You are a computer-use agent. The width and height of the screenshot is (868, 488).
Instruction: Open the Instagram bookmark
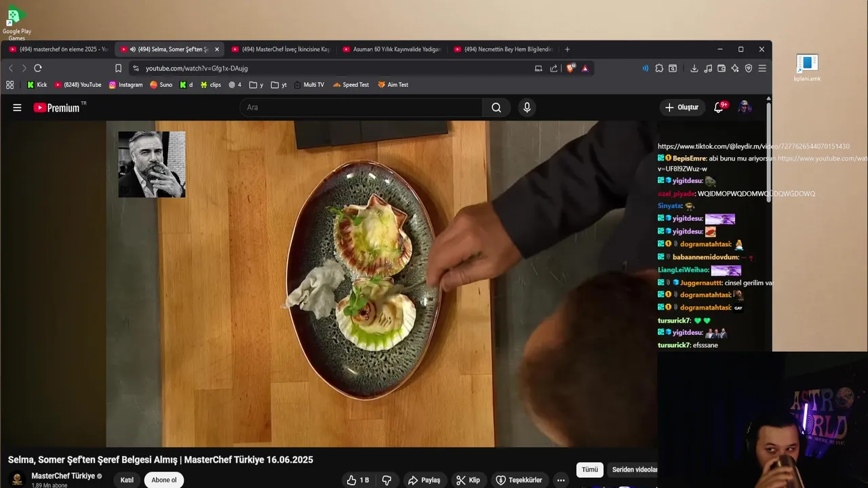click(126, 85)
